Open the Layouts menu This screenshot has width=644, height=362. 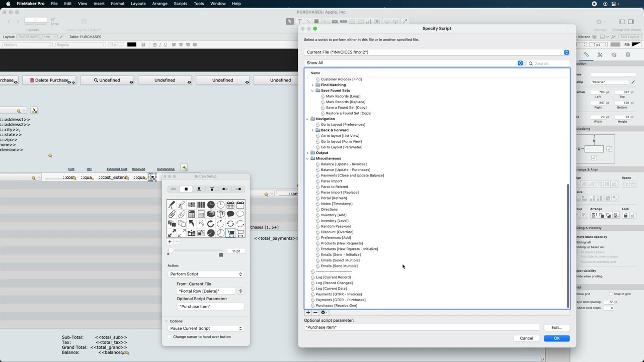pyautogui.click(x=138, y=4)
